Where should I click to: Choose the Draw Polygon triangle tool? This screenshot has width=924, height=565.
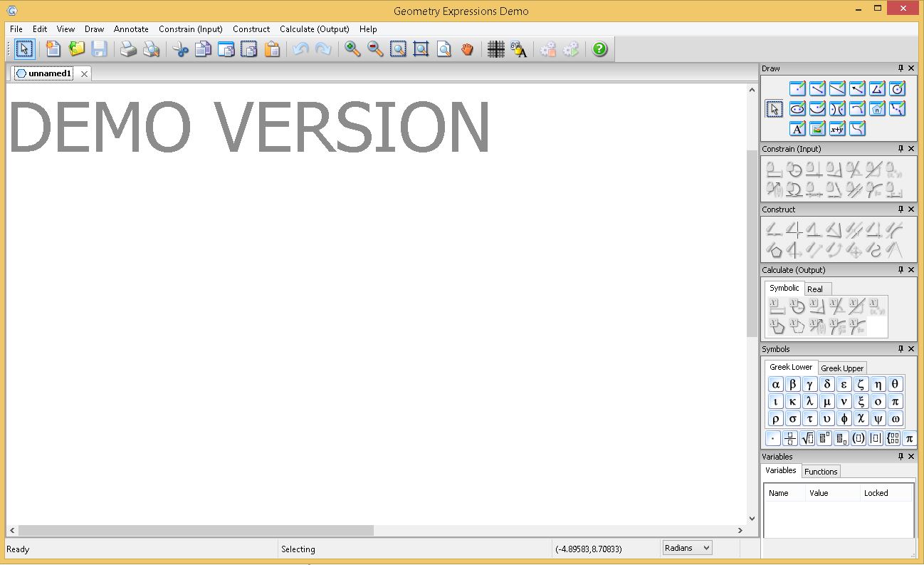click(877, 88)
